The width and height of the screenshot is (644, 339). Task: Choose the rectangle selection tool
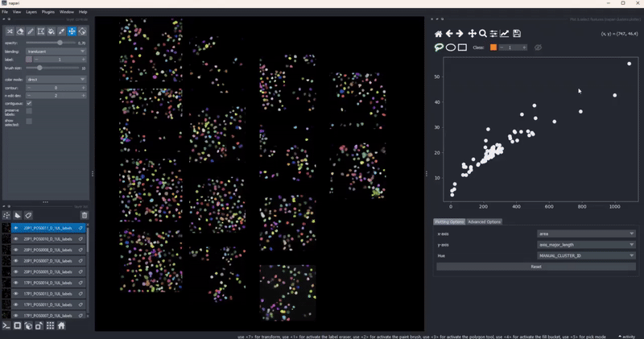462,48
